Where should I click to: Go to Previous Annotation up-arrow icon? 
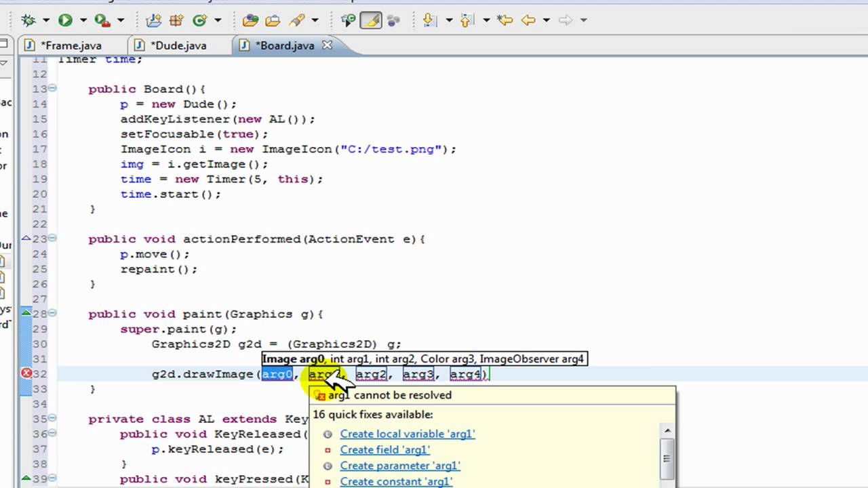tap(467, 20)
